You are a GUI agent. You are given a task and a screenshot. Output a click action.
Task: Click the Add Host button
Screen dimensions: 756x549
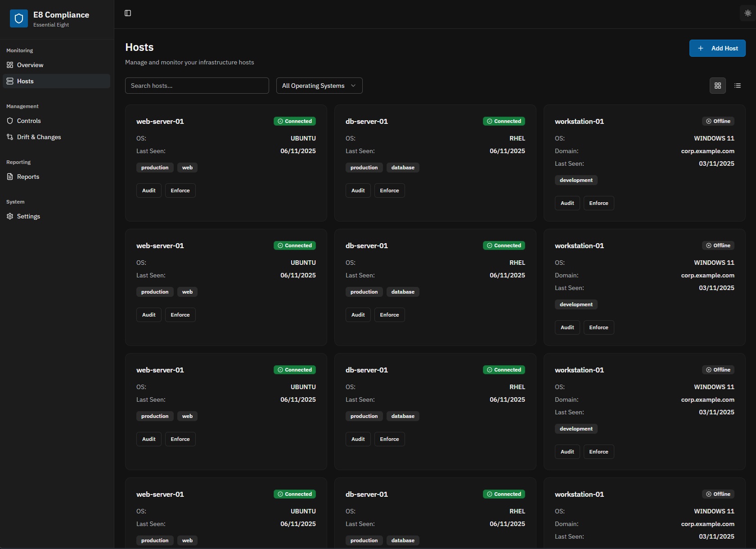(716, 48)
